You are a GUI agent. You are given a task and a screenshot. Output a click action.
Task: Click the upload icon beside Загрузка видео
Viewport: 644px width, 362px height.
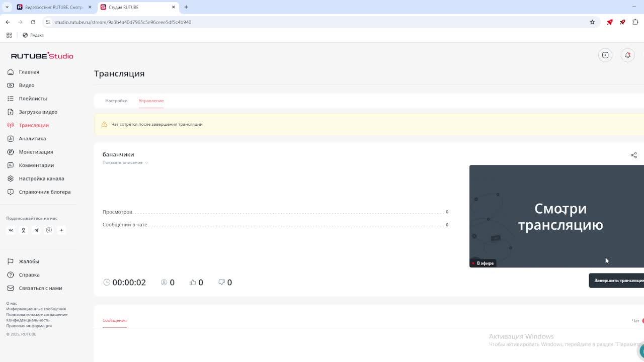11,112
